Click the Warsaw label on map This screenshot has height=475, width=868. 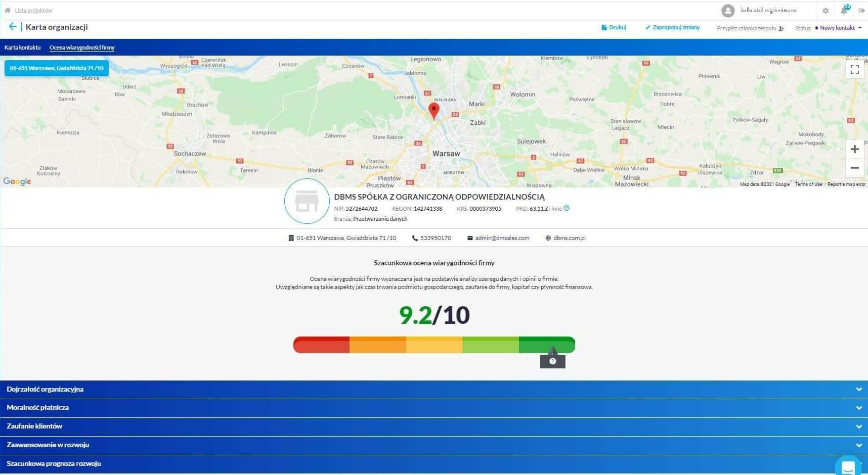coord(446,154)
